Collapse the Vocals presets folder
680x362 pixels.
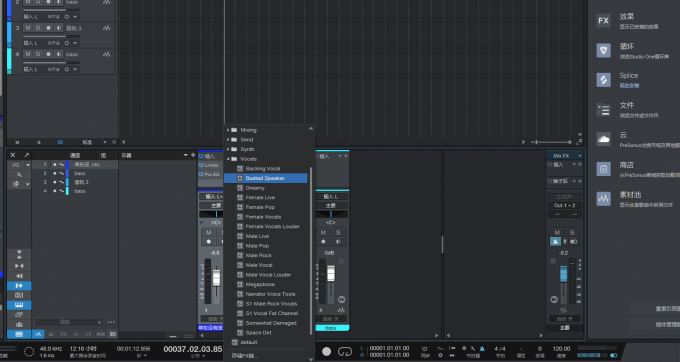point(228,159)
